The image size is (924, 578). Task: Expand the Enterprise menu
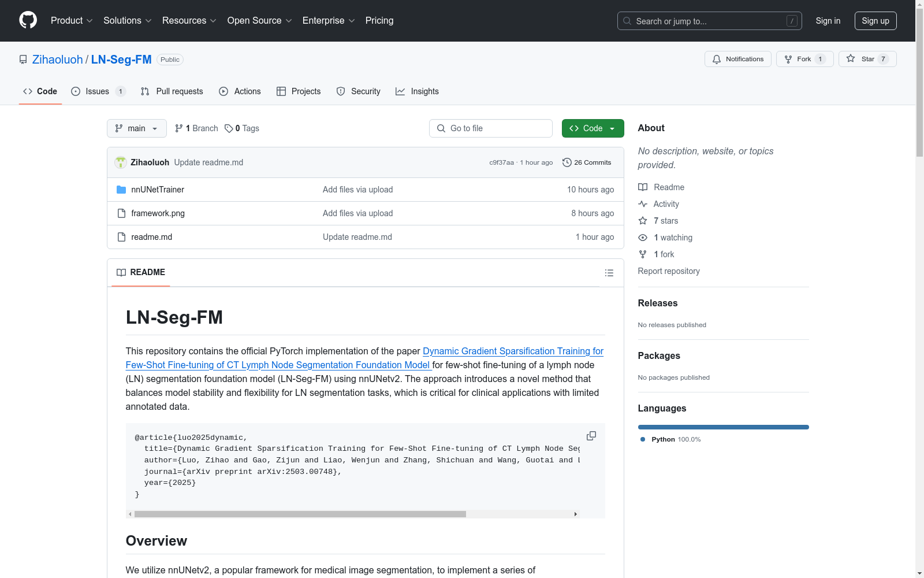click(329, 21)
